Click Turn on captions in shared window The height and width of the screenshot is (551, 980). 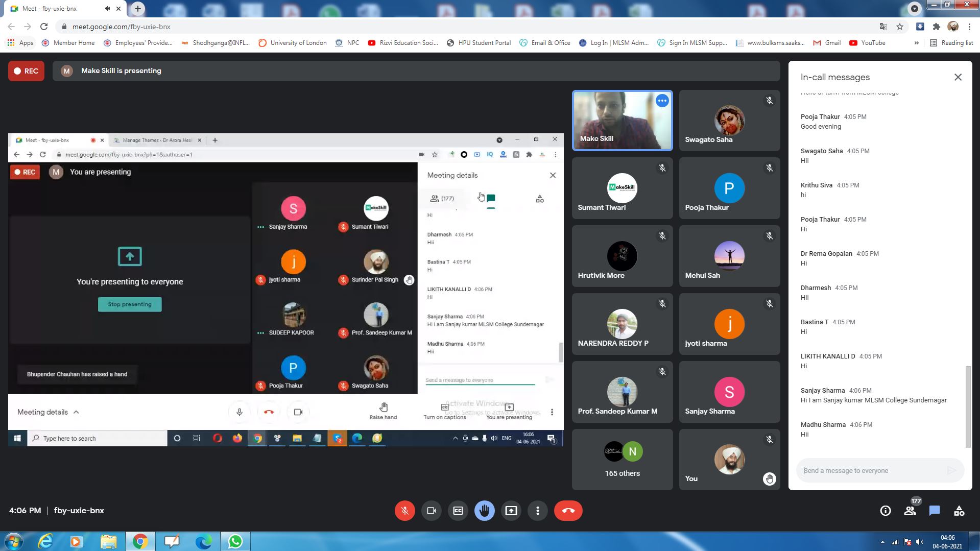pyautogui.click(x=444, y=411)
